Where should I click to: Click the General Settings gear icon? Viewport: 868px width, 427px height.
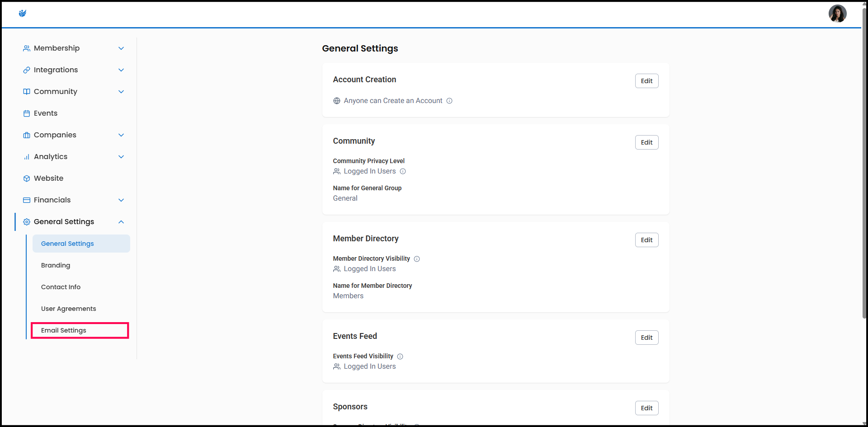[x=27, y=222]
